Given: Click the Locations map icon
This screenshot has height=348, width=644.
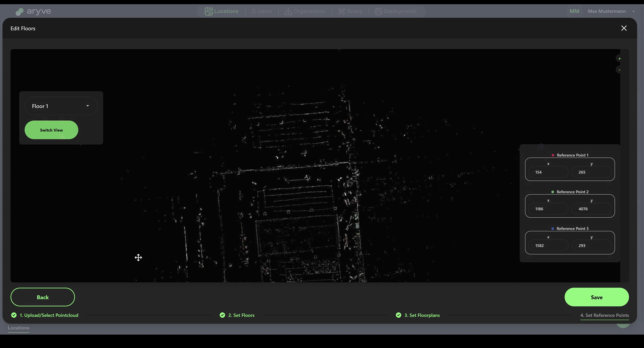Looking at the screenshot, I should click(209, 11).
